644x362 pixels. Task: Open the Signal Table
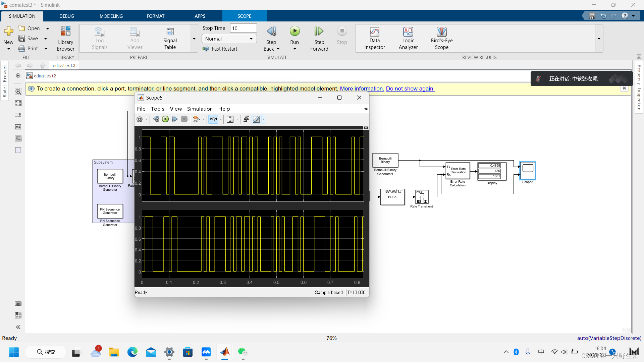coord(170,38)
